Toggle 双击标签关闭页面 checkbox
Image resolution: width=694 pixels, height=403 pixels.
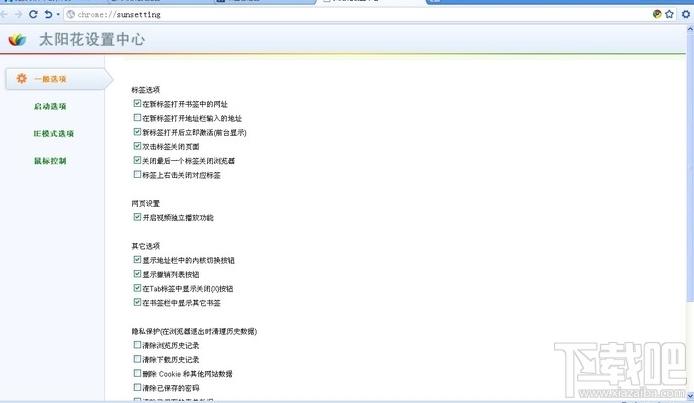tap(137, 146)
